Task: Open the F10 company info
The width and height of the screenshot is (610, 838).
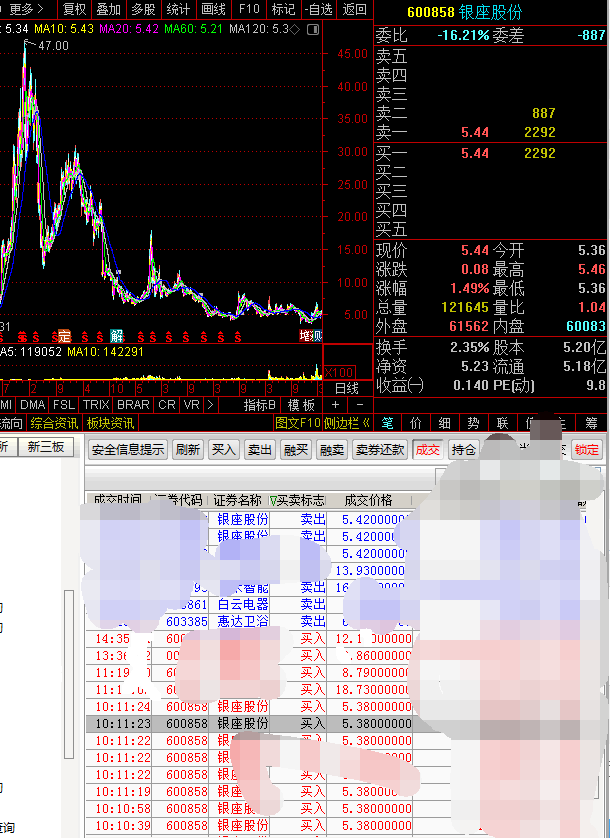Action: click(249, 9)
